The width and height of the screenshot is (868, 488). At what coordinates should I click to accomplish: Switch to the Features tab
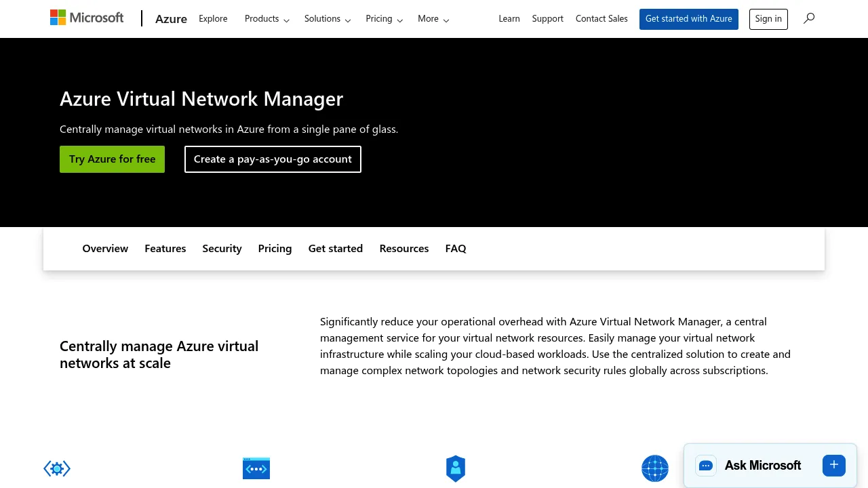[x=165, y=249]
